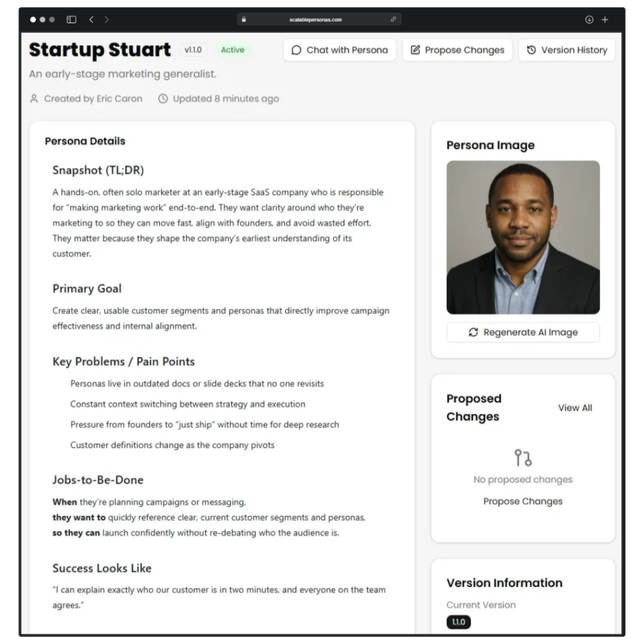Click the Startup Stuart portrait image
This screenshot has width=644, height=644.
tap(523, 237)
